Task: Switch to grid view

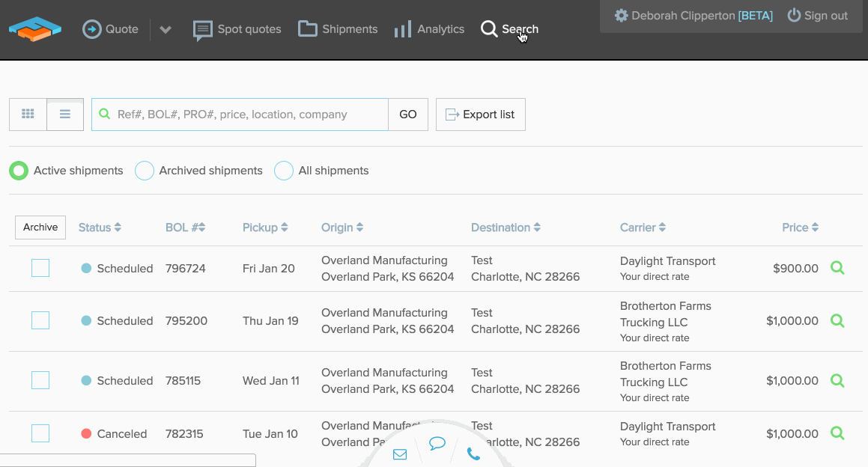Action: 28,114
